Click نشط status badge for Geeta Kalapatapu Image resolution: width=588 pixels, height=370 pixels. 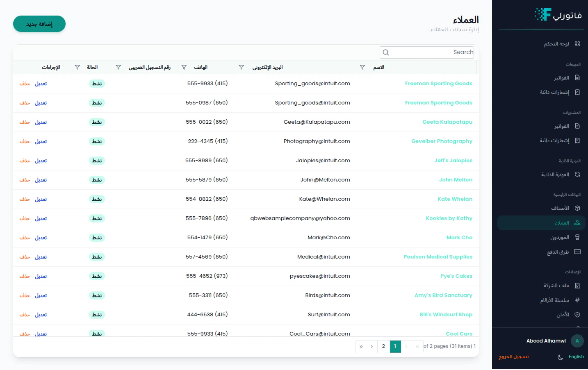point(97,122)
